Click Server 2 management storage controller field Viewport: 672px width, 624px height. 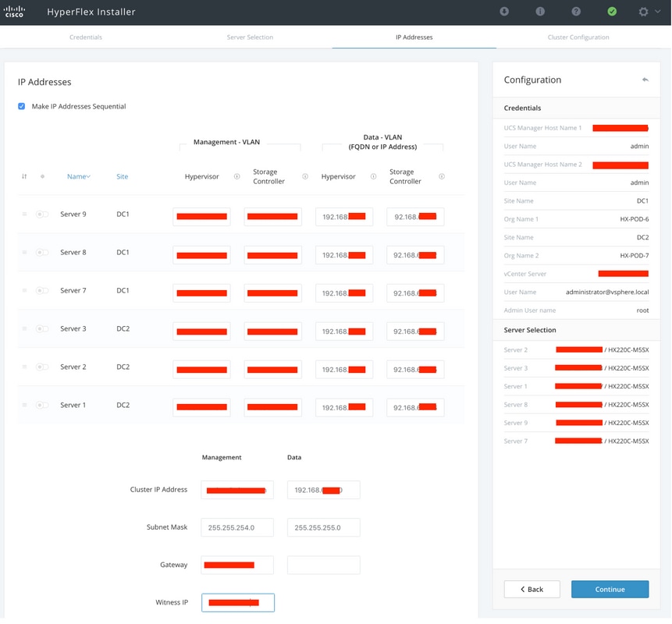[272, 369]
